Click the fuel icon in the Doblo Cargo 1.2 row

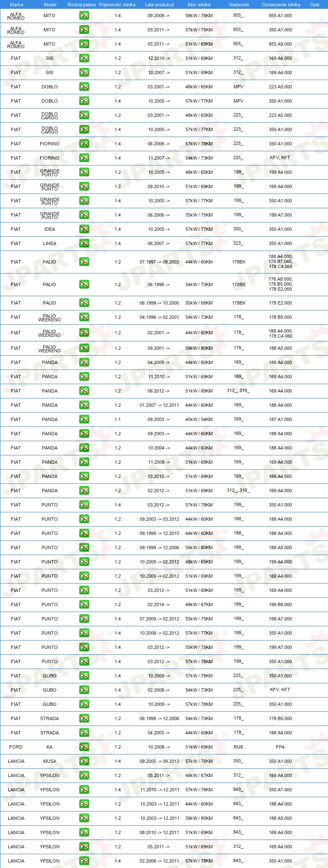[84, 115]
